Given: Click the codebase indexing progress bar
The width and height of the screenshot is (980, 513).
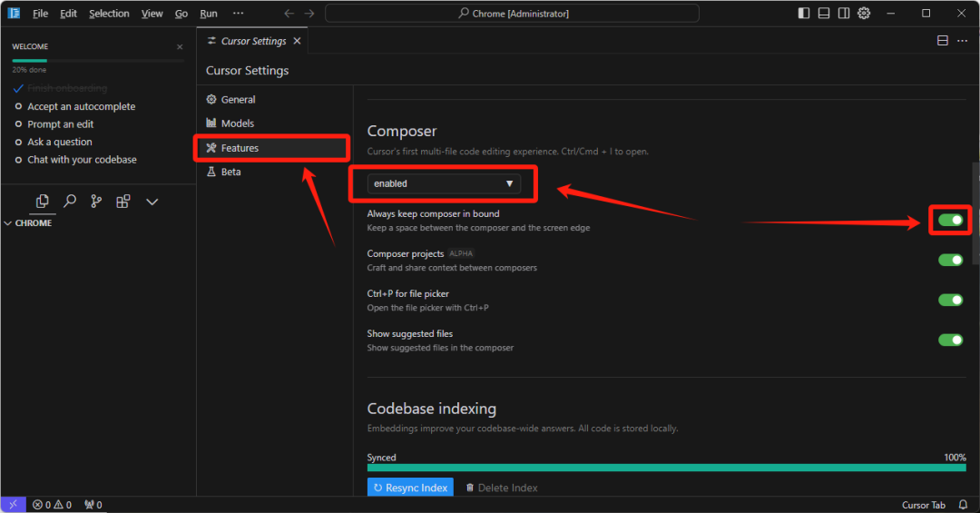Looking at the screenshot, I should pos(666,468).
